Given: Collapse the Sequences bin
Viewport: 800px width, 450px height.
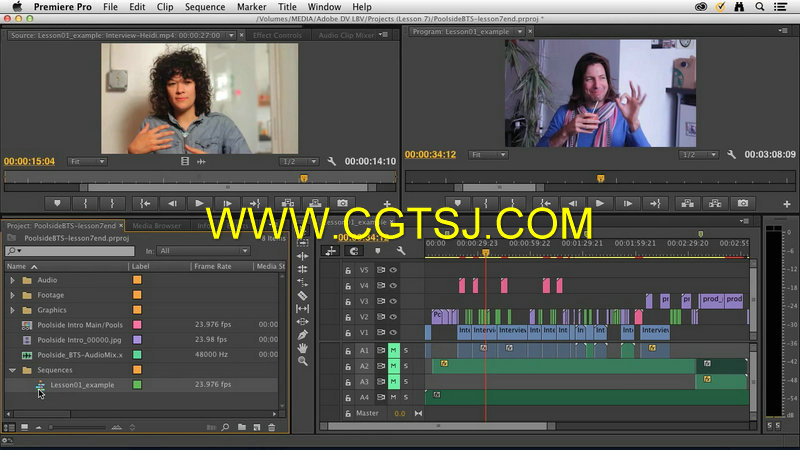Looking at the screenshot, I should [x=12, y=370].
